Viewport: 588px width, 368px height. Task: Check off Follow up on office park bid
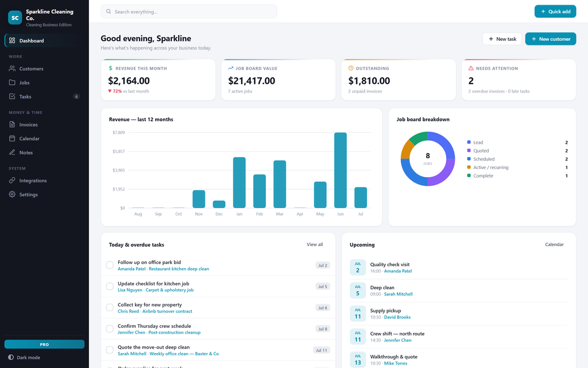(x=110, y=265)
